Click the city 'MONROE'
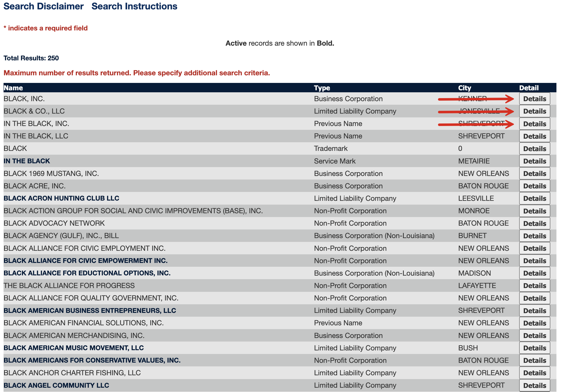Viewport: 561px width, 392px height. (x=474, y=211)
